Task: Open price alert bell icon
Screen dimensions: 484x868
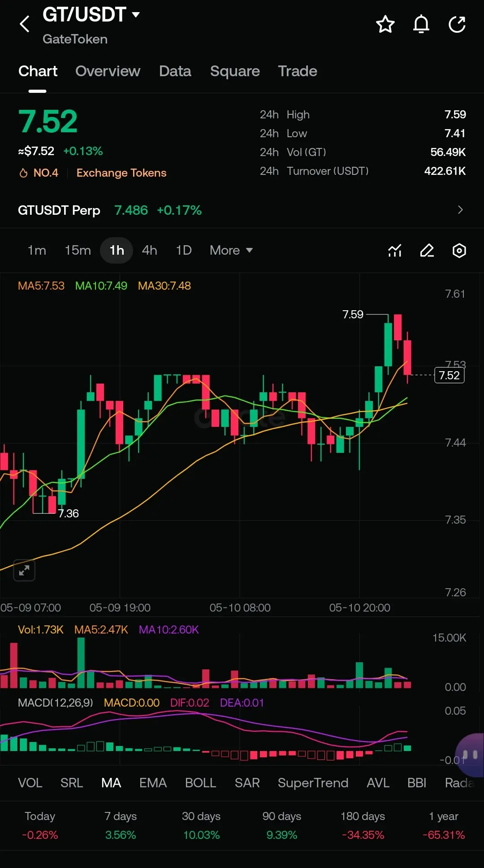Action: click(421, 24)
